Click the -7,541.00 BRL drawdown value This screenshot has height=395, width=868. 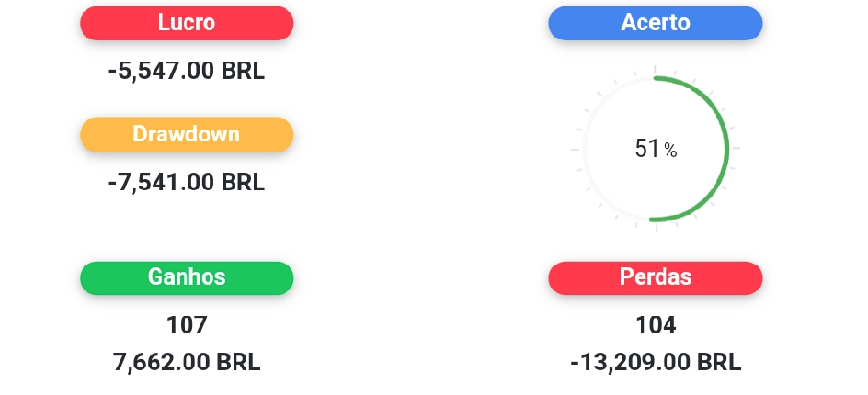tap(187, 182)
